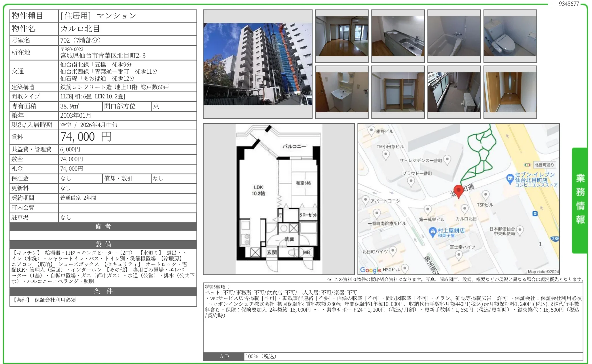
Task: Click the プラウド一番町 map marker
Action: 411,182
